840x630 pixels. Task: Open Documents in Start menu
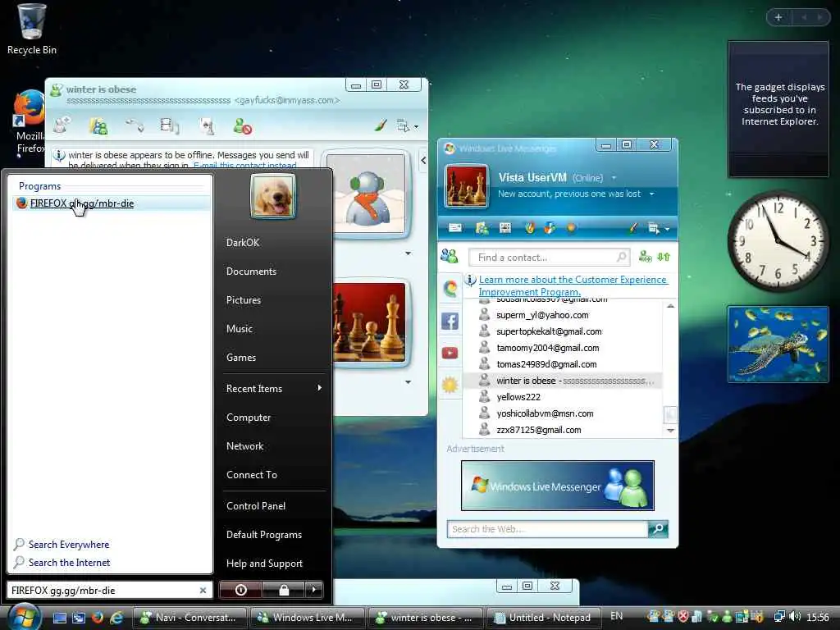click(x=251, y=272)
